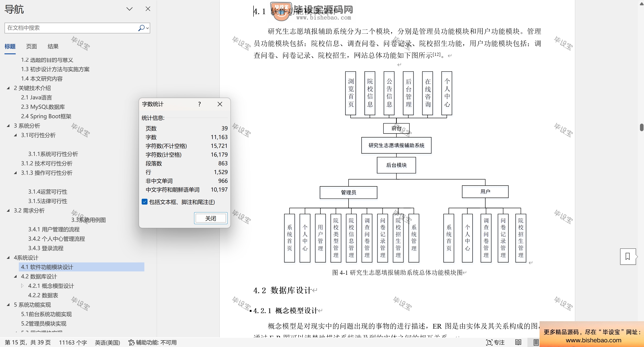Click the 字数 value 11,163 in dialog
The height and width of the screenshot is (347, 644).
coord(219,137)
